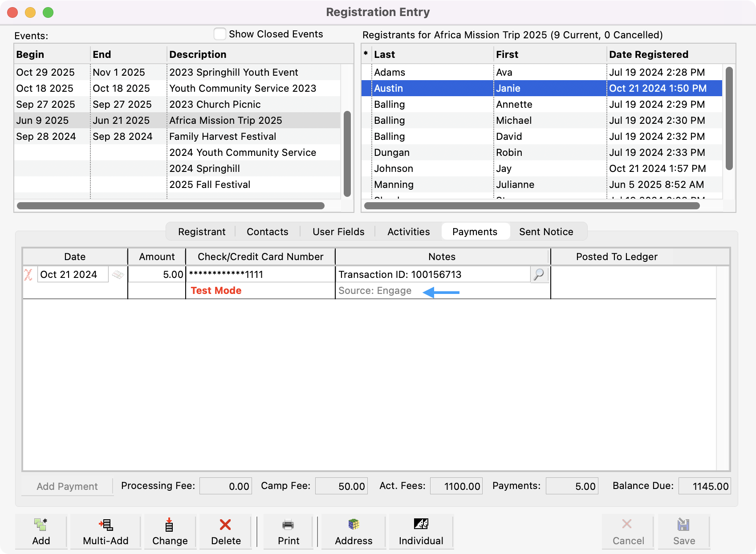Enable Show Closed Events
Viewport: 756px width, 554px height.
tap(219, 33)
